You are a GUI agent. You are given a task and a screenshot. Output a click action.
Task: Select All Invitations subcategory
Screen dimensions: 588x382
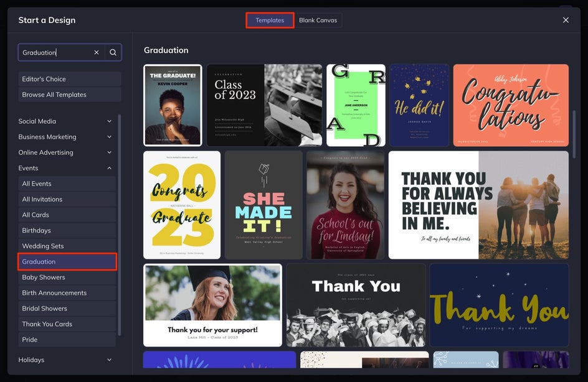[x=67, y=199]
